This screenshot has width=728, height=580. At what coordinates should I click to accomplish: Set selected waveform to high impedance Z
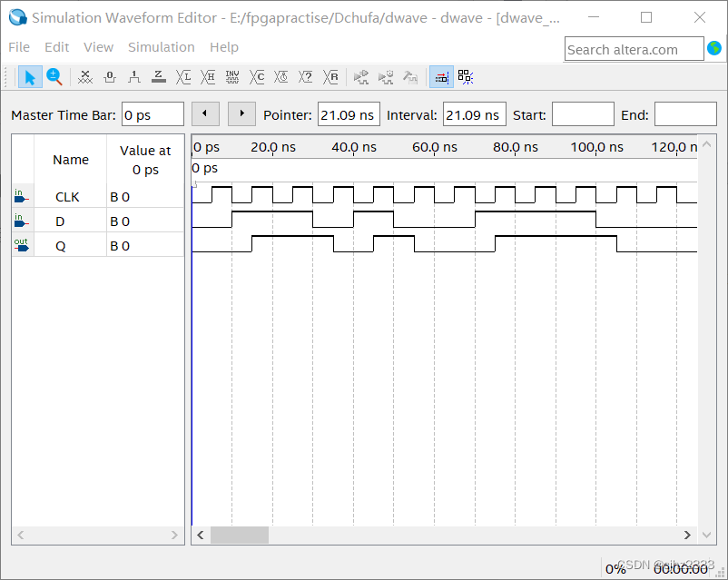(159, 77)
